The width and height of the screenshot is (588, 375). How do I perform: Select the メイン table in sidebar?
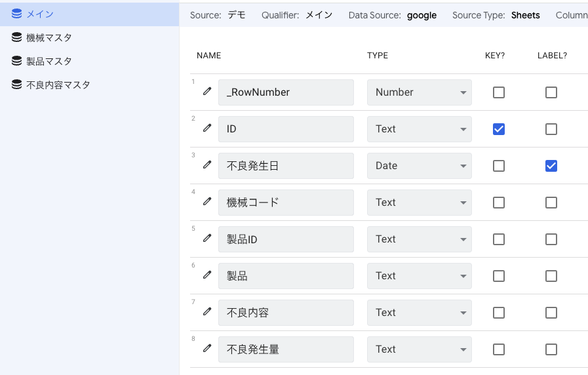[x=39, y=14]
